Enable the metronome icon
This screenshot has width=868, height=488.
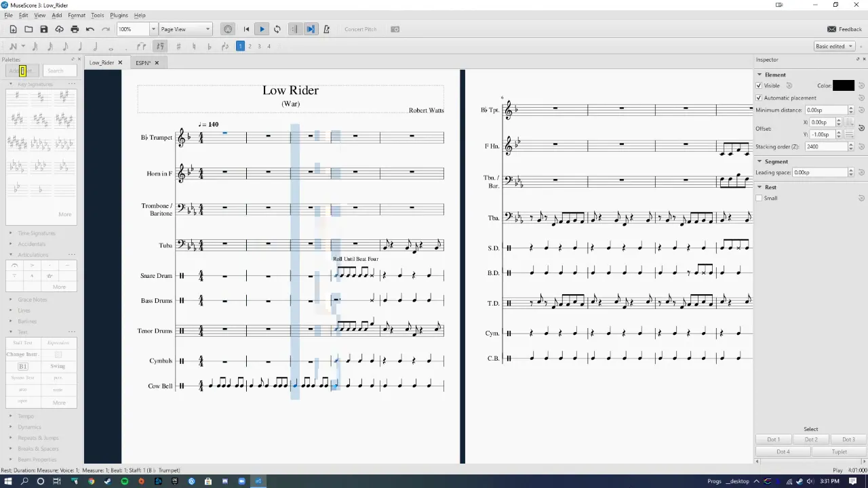click(327, 29)
